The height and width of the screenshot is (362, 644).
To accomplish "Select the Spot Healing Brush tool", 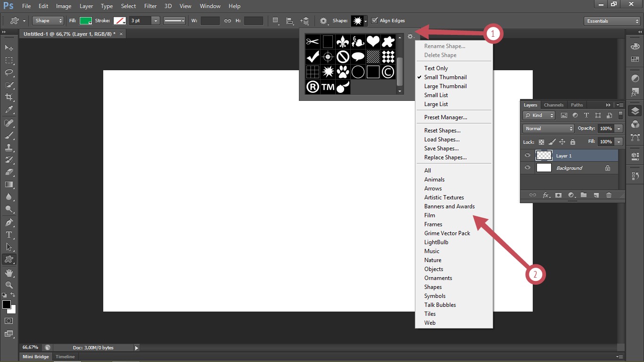I will tap(9, 123).
